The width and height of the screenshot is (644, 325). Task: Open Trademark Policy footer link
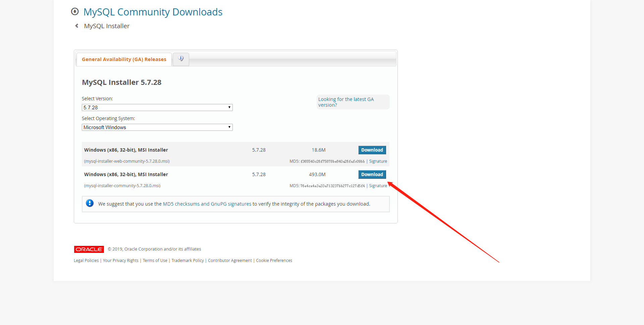(187, 261)
